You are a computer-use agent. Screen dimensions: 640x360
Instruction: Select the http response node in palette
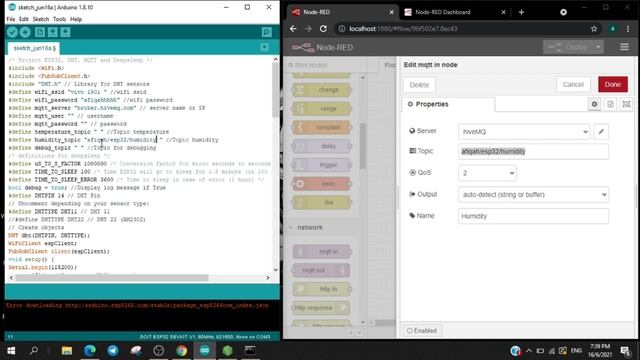(x=322, y=308)
